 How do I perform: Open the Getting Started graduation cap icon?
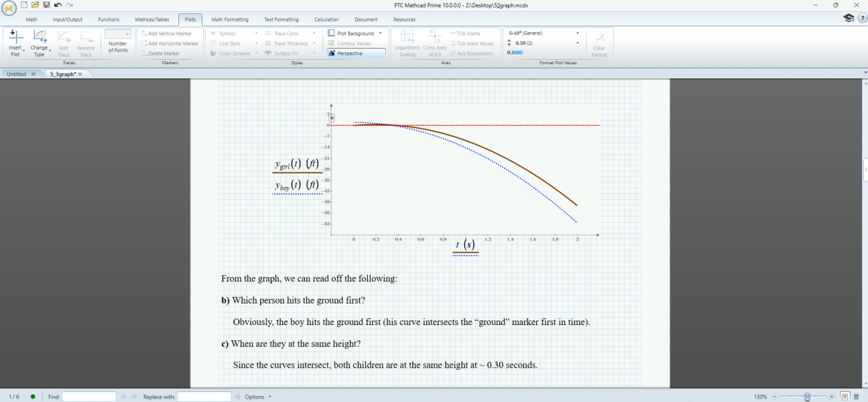point(849,19)
